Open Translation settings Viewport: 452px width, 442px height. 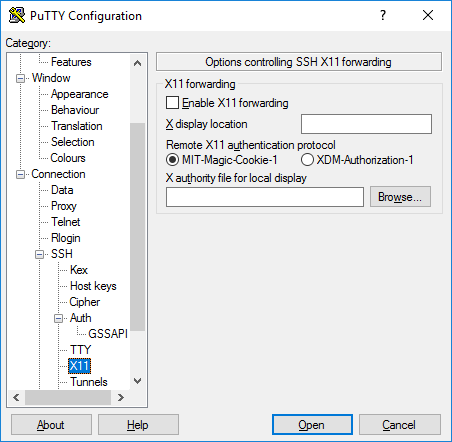[x=77, y=126]
